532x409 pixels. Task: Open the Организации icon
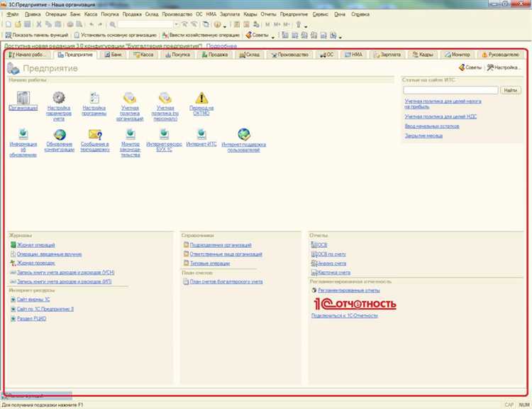[23, 98]
